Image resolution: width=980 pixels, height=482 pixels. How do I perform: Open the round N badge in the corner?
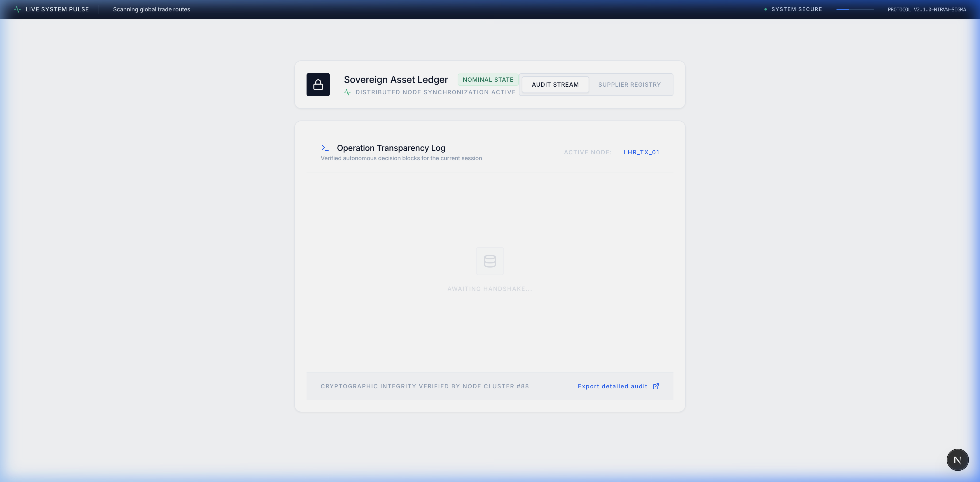tap(958, 460)
